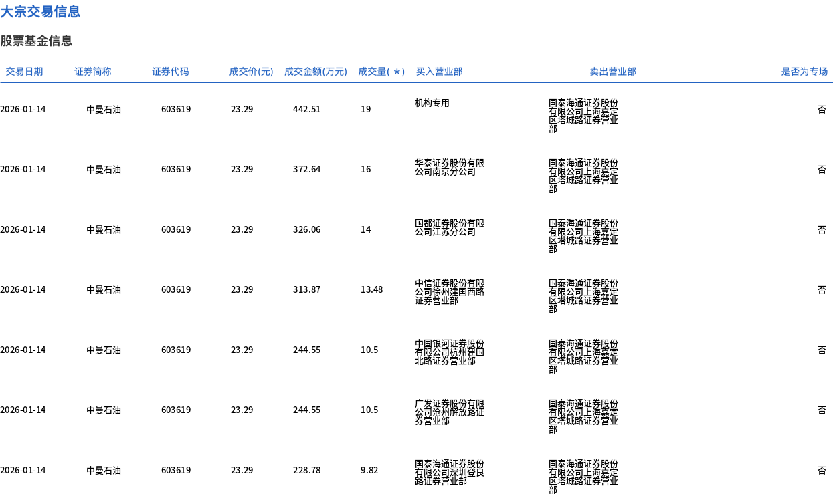This screenshot has height=504, width=833.
Task: Click 否 in the 442.51 row
Action: pos(822,109)
